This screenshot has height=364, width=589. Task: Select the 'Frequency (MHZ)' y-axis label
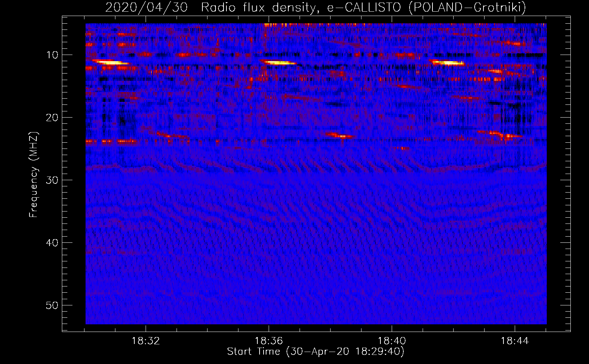pyautogui.click(x=33, y=175)
